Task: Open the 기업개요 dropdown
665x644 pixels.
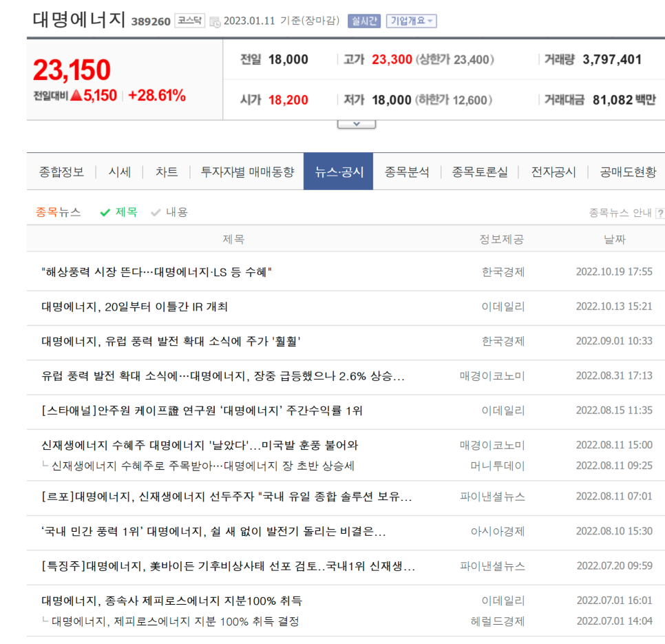Action: click(412, 21)
